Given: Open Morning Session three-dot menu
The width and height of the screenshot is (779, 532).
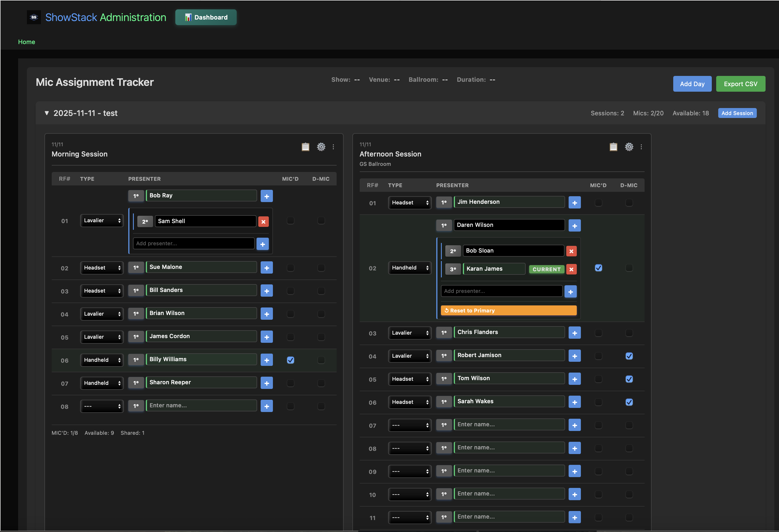Looking at the screenshot, I should pos(333,147).
